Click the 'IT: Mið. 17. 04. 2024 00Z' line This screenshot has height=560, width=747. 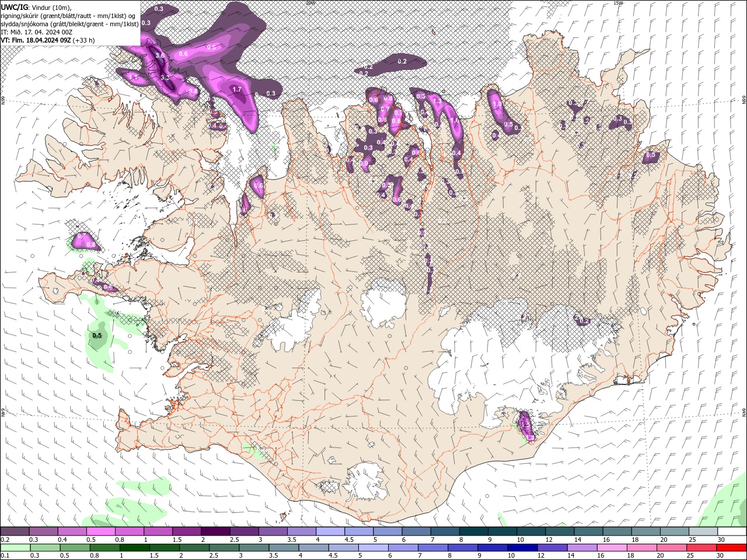[36, 32]
